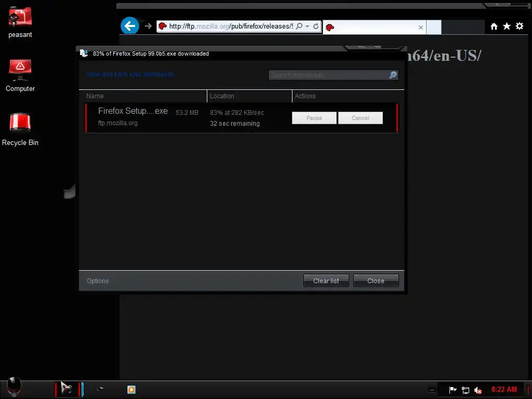Click the muted volume tray icon
The height and width of the screenshot is (399, 532).
tap(478, 390)
